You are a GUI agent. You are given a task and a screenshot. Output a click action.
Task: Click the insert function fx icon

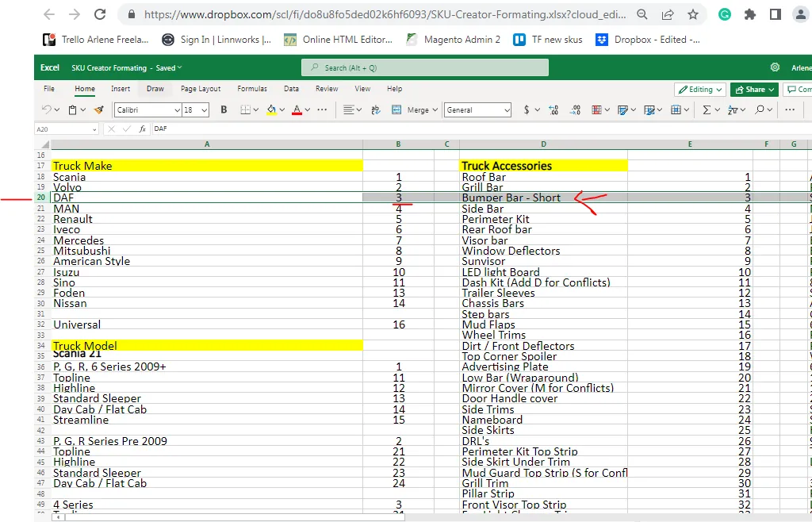point(143,129)
